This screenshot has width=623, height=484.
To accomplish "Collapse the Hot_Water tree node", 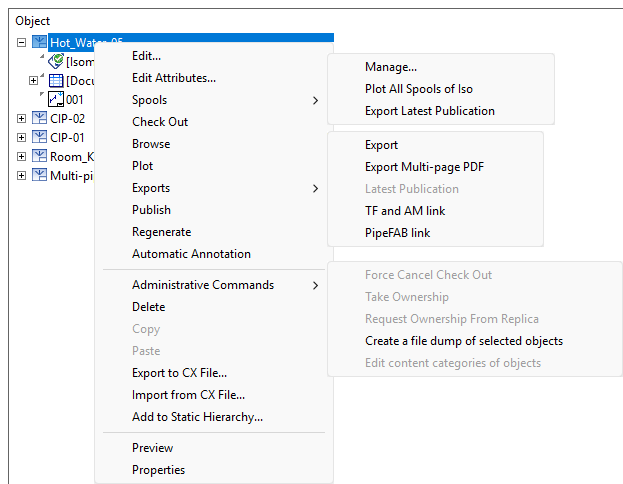I will [x=22, y=43].
